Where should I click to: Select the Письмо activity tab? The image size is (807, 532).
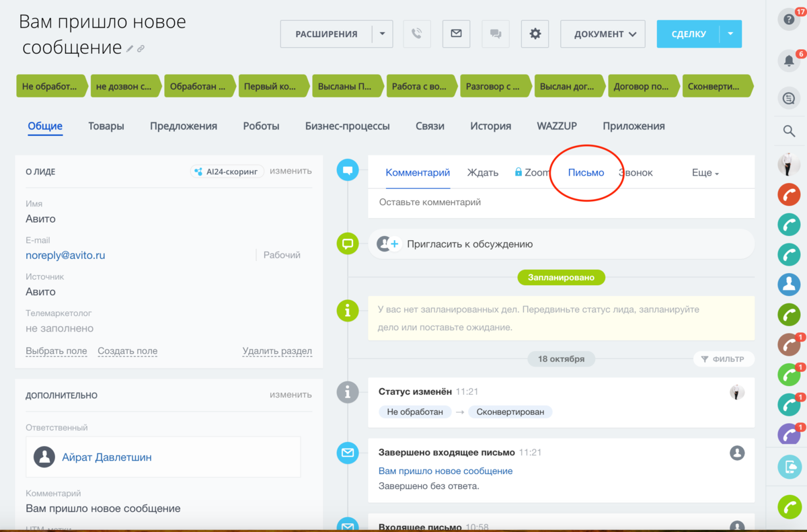click(x=586, y=173)
